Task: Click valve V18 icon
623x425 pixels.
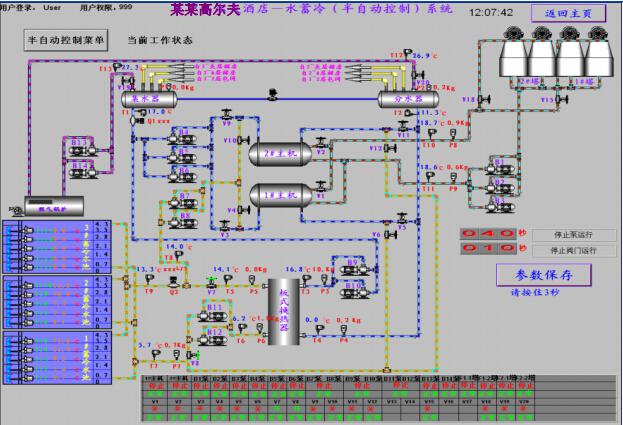Action: (484, 99)
